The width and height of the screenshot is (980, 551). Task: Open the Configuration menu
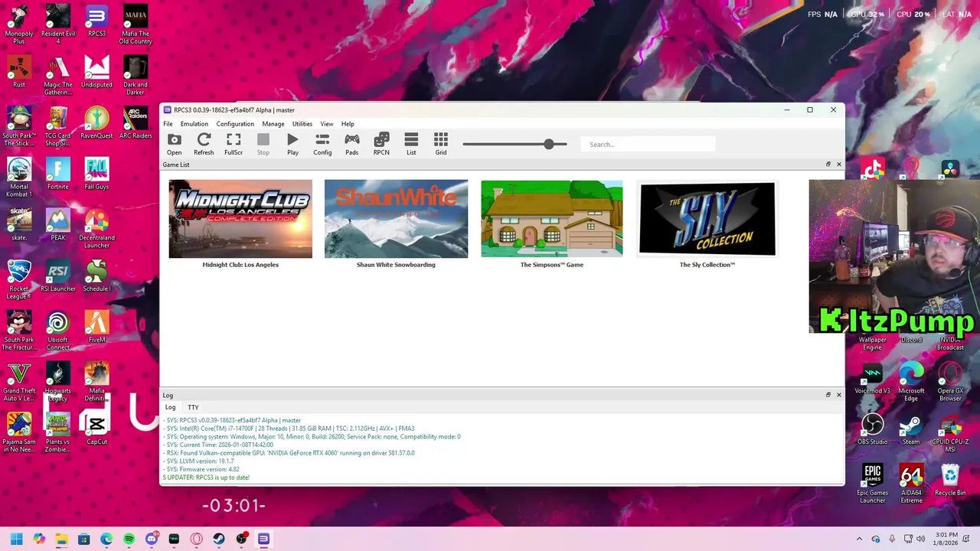click(x=235, y=124)
